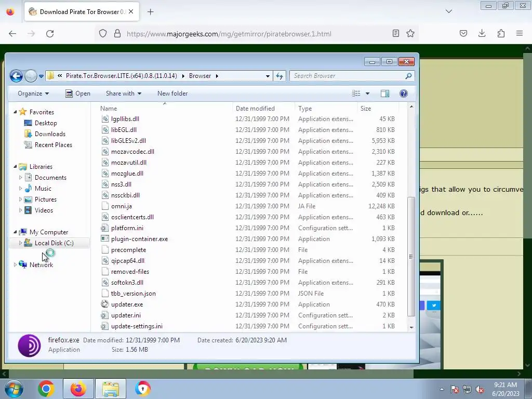The height and width of the screenshot is (399, 532).
Task: Click the Open toolbar button
Action: [78, 94]
